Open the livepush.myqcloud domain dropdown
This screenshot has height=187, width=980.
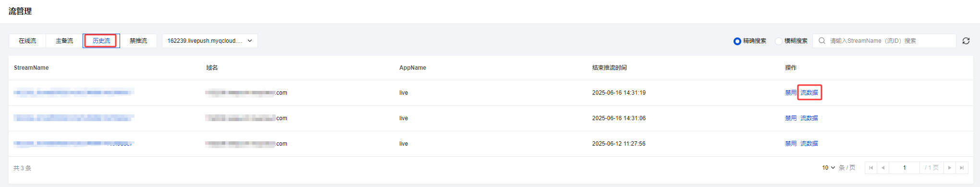pyautogui.click(x=210, y=41)
